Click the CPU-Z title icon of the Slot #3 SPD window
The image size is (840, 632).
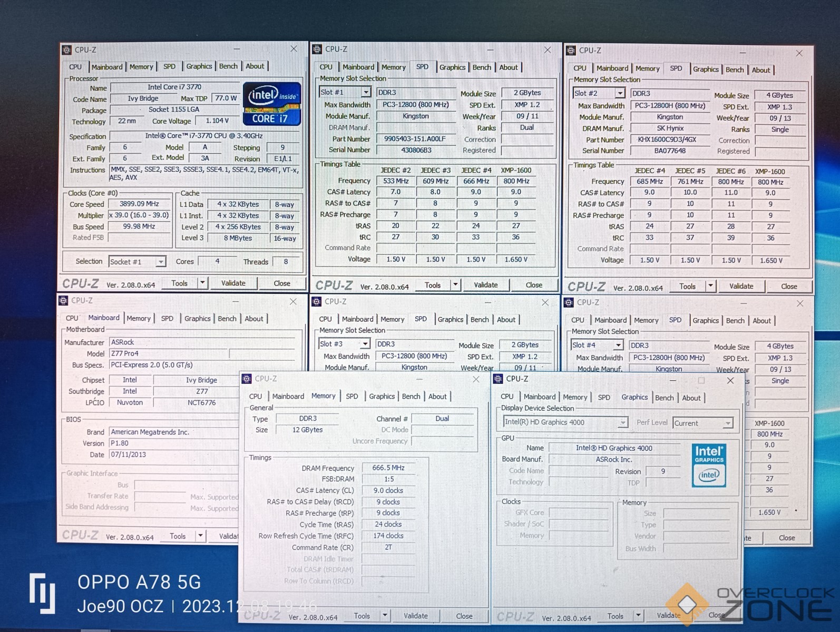tap(317, 301)
